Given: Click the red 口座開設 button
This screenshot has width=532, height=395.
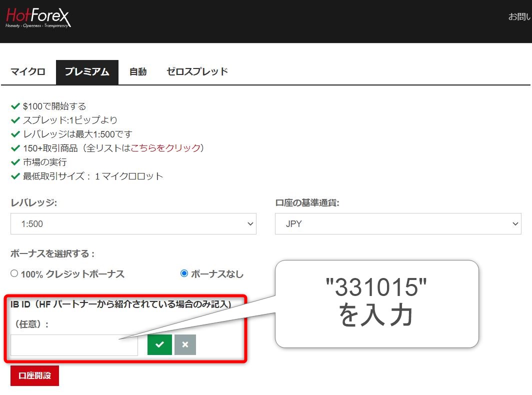Looking at the screenshot, I should click(x=34, y=375).
